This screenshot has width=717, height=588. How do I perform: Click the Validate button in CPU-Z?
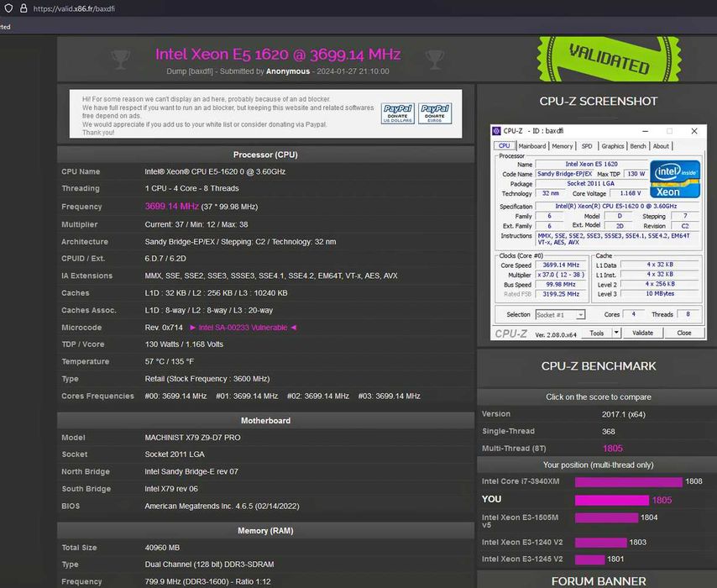pyautogui.click(x=642, y=333)
